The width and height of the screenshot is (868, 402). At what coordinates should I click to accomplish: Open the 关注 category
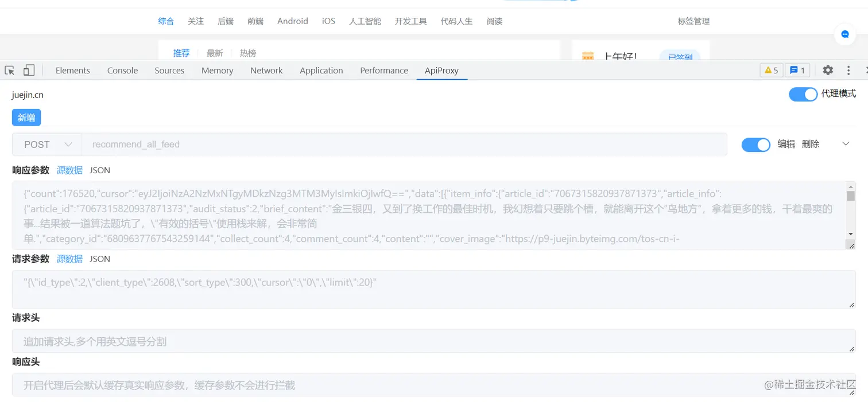coord(196,21)
